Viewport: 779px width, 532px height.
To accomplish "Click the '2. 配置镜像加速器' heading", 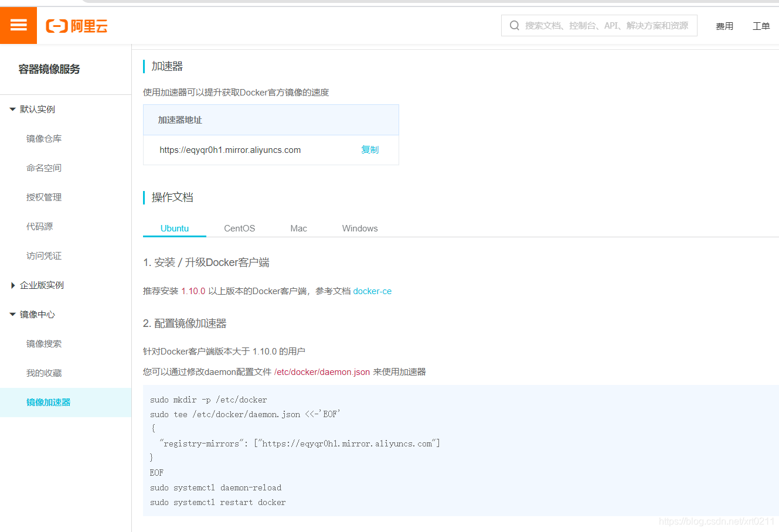I will click(185, 323).
